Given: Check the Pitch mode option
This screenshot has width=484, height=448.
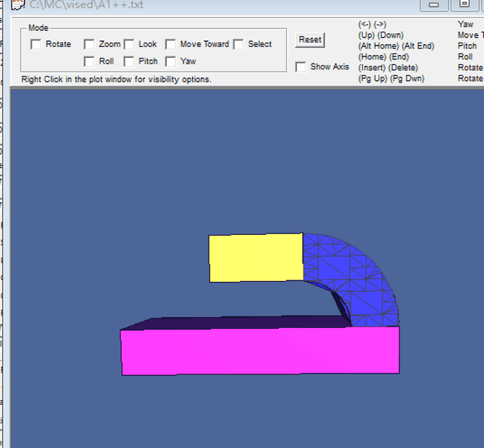Looking at the screenshot, I should [x=129, y=61].
